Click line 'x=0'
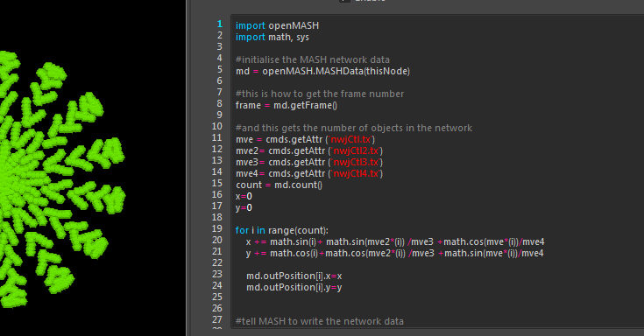Viewport: 644px width, 336px height. tap(244, 196)
